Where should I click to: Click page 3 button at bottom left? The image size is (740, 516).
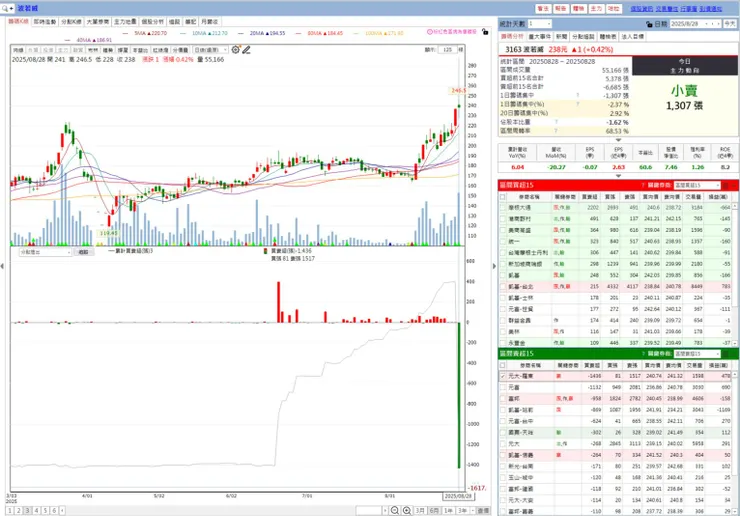(x=28, y=510)
